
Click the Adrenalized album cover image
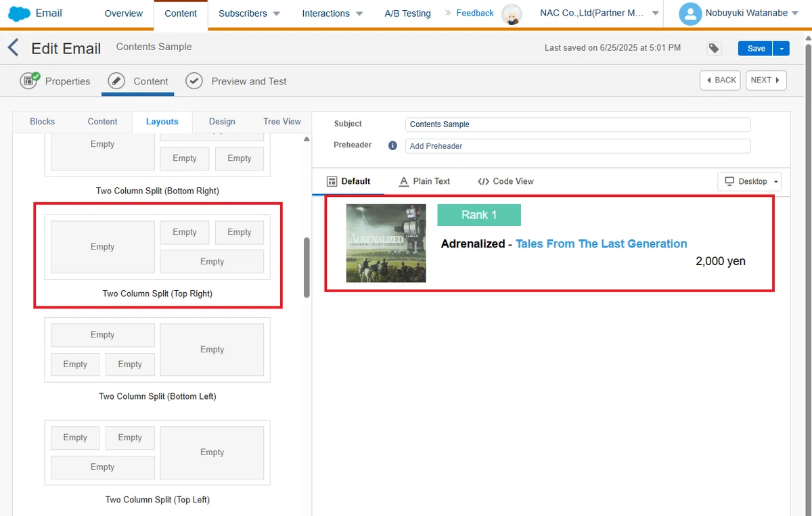pos(386,243)
